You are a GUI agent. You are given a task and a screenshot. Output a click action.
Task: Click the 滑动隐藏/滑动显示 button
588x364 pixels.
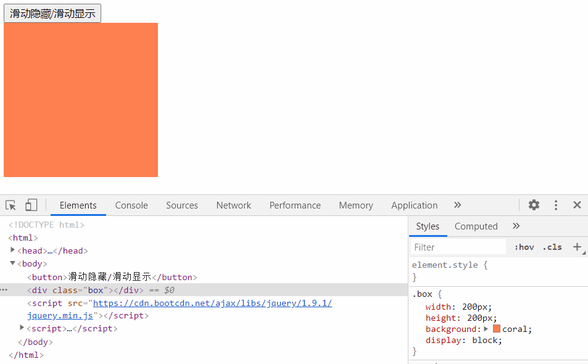pyautogui.click(x=52, y=14)
